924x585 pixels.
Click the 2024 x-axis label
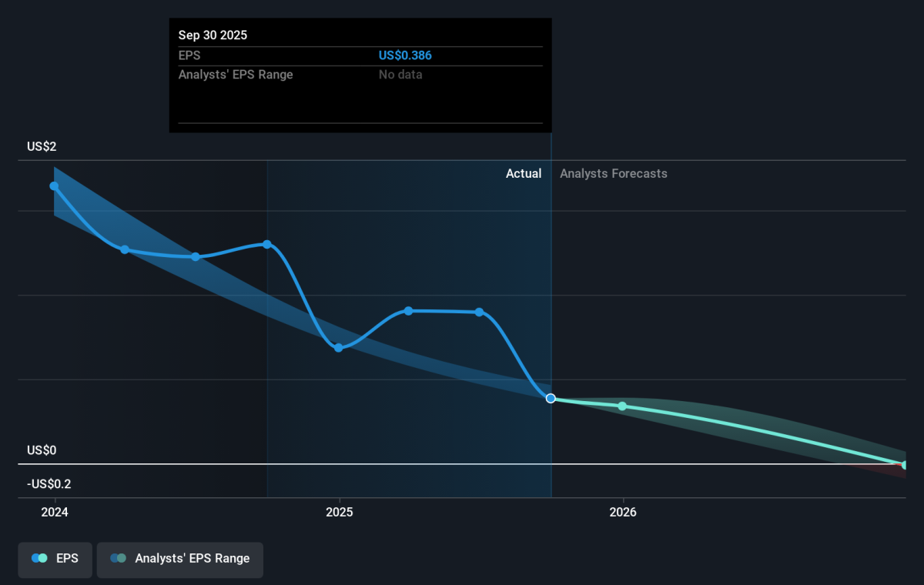(x=55, y=512)
